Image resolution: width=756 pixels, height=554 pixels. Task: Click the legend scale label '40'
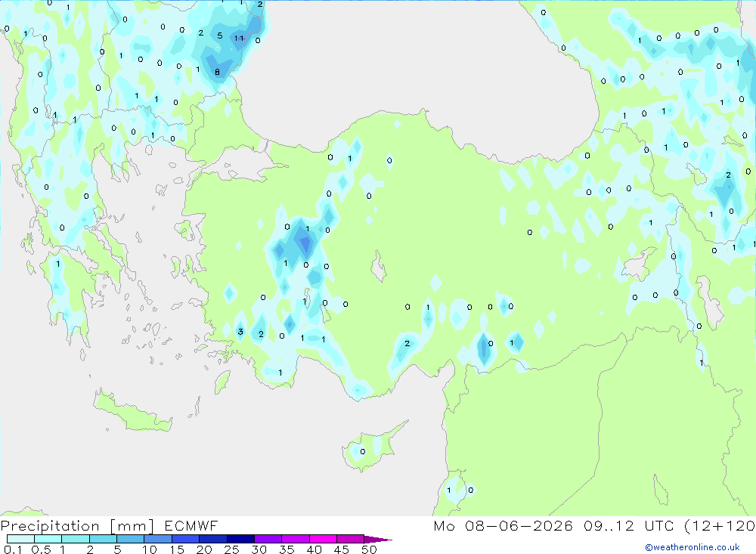[x=314, y=549]
